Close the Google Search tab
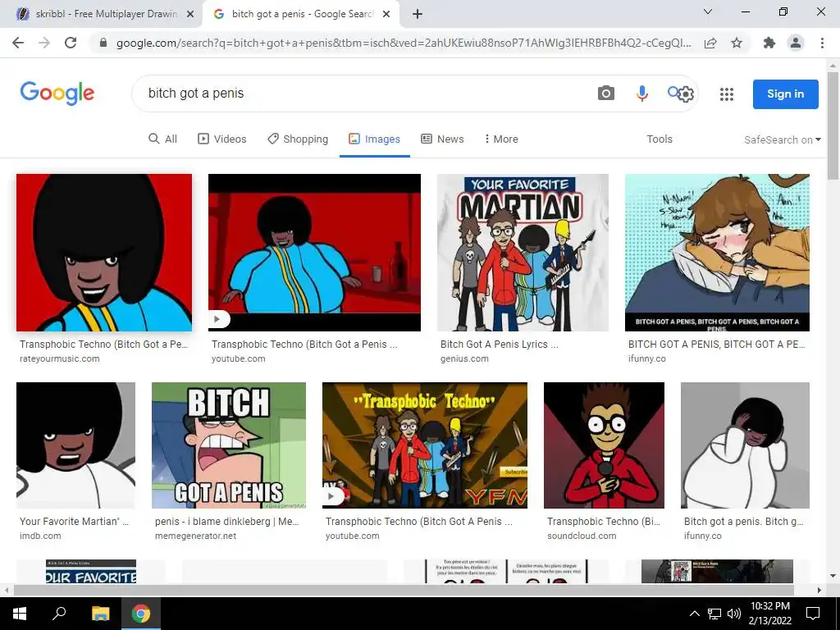Screen dimensions: 840x630 pos(386,14)
